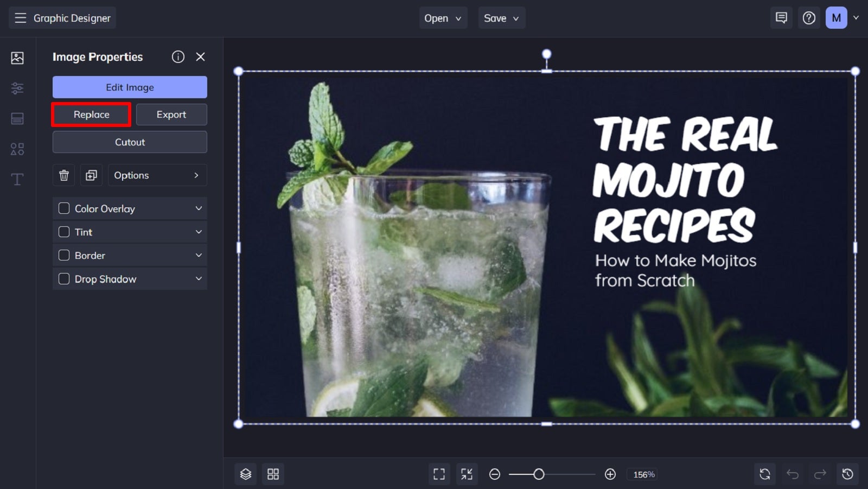Enable the Drop Shadow checkbox
868x489 pixels.
coord(63,278)
